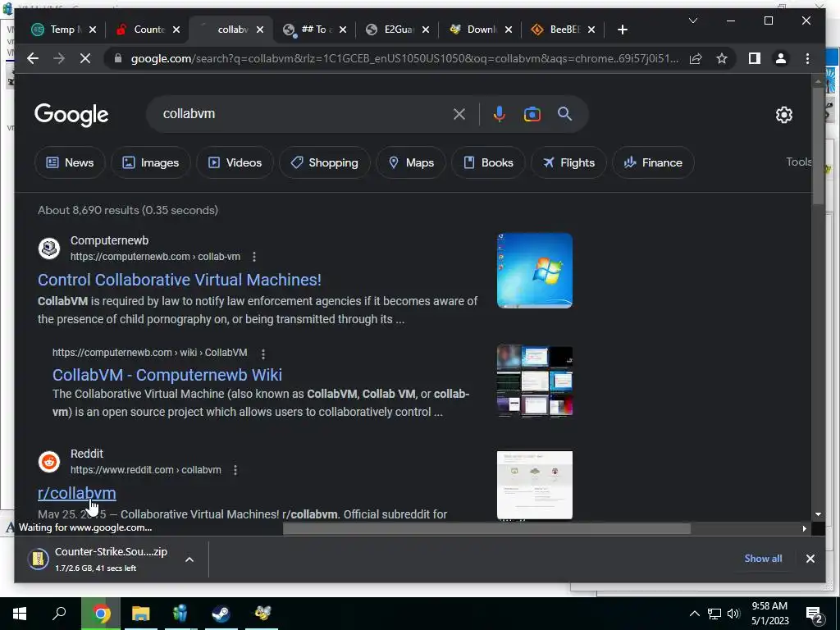Filter results by Books
Viewport: 840px width, 630px height.
pyautogui.click(x=488, y=162)
